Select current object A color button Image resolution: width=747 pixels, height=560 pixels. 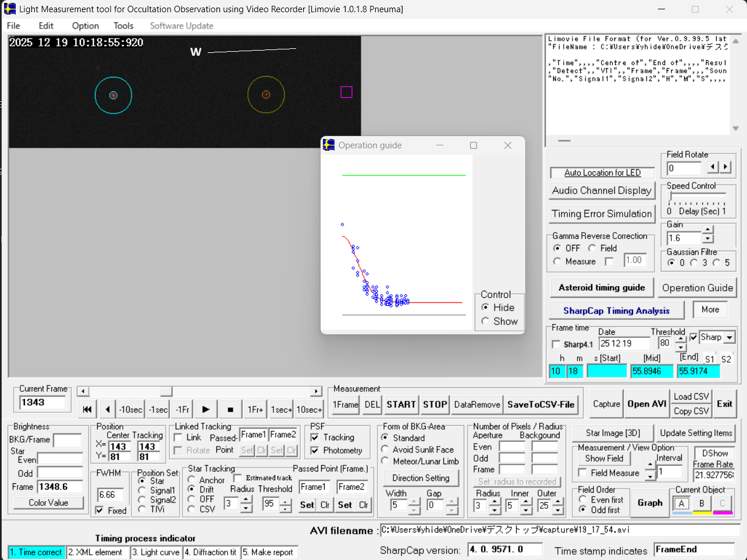[682, 504]
